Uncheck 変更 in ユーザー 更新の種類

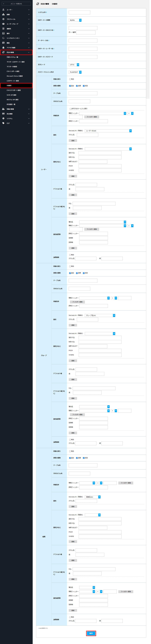click(x=77, y=86)
